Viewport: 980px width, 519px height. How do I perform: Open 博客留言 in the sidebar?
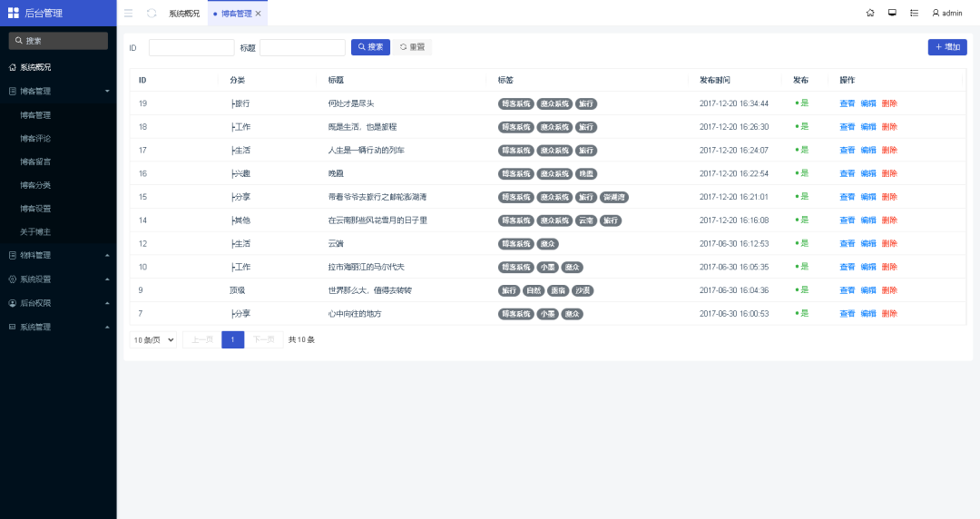coord(58,162)
